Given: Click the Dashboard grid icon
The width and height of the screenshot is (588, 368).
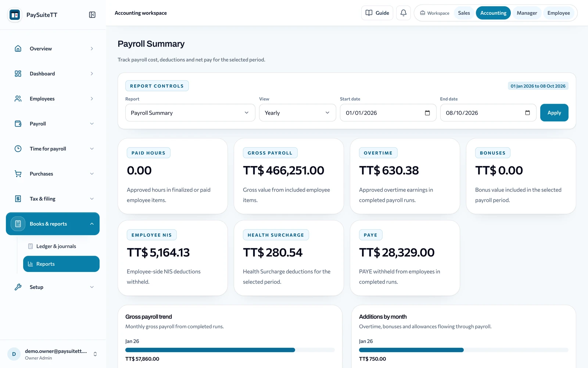Looking at the screenshot, I should pos(18,74).
